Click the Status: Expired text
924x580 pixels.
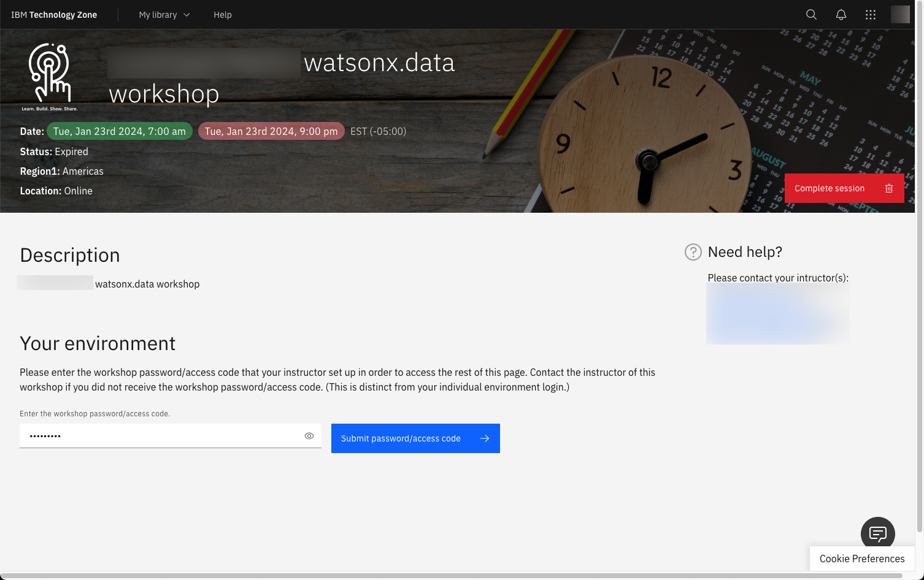[54, 151]
